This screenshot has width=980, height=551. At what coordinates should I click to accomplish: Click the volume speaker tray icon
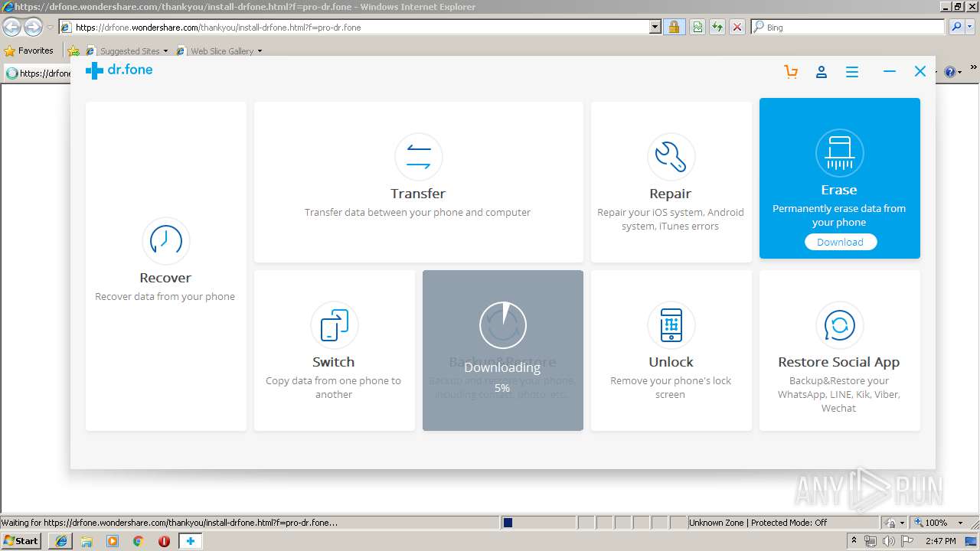point(889,541)
